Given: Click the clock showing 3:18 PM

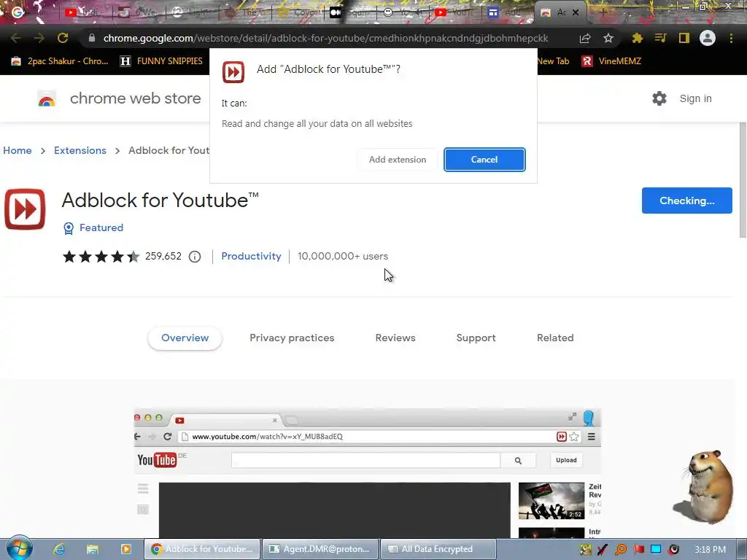Looking at the screenshot, I should [710, 550].
